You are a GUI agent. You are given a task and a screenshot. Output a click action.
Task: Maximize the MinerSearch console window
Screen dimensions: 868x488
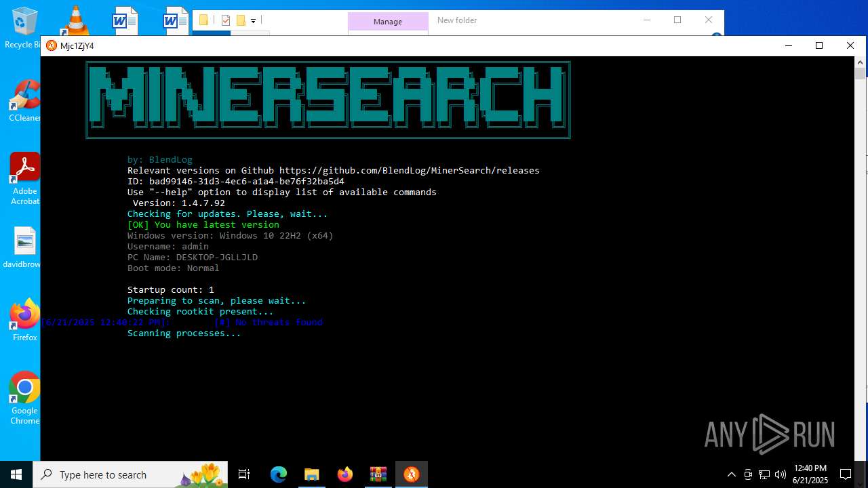(x=819, y=45)
